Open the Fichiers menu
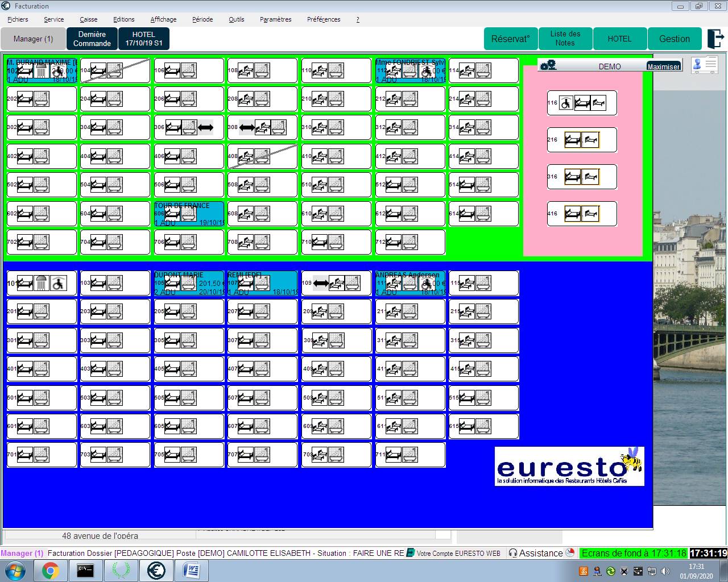The width and height of the screenshot is (728, 582). pos(18,19)
